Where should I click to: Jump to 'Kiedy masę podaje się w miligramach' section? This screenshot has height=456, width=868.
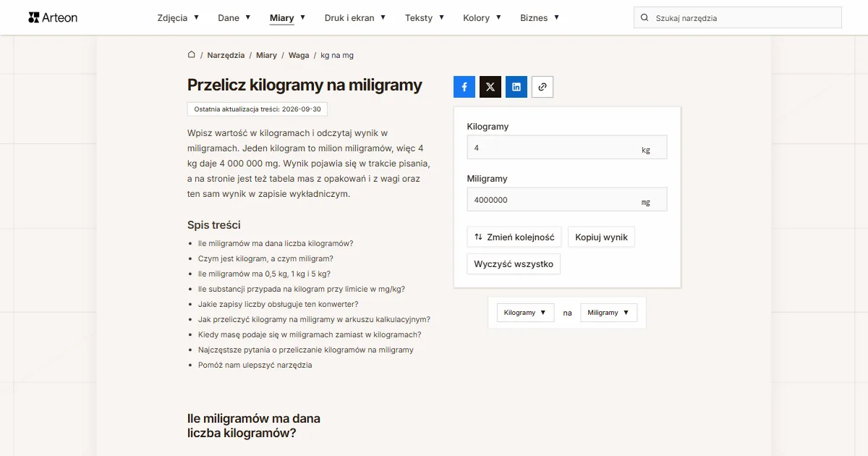pos(310,334)
